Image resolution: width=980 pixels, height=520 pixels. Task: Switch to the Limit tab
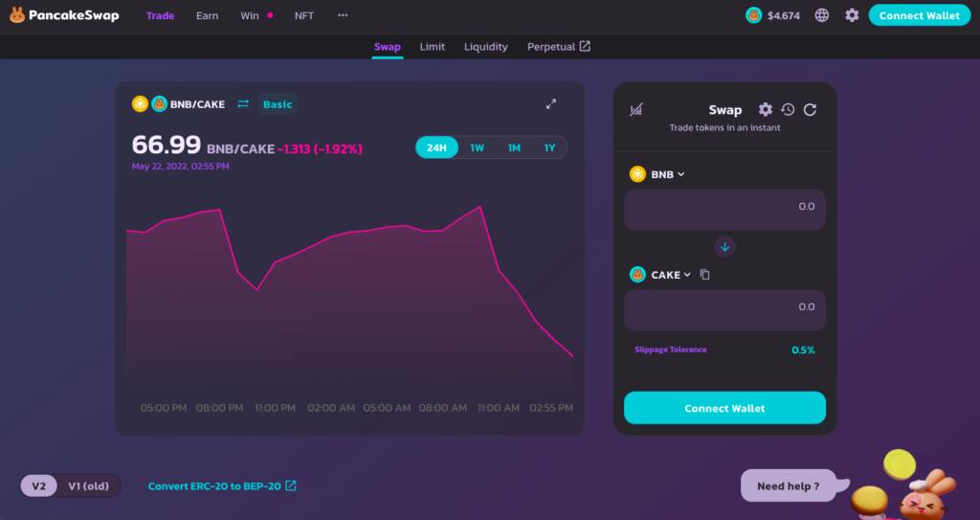433,47
